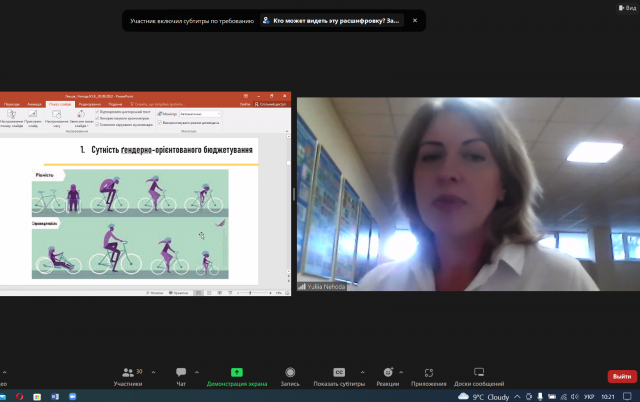Expand the arrow next to Показать субтитры

362,370
